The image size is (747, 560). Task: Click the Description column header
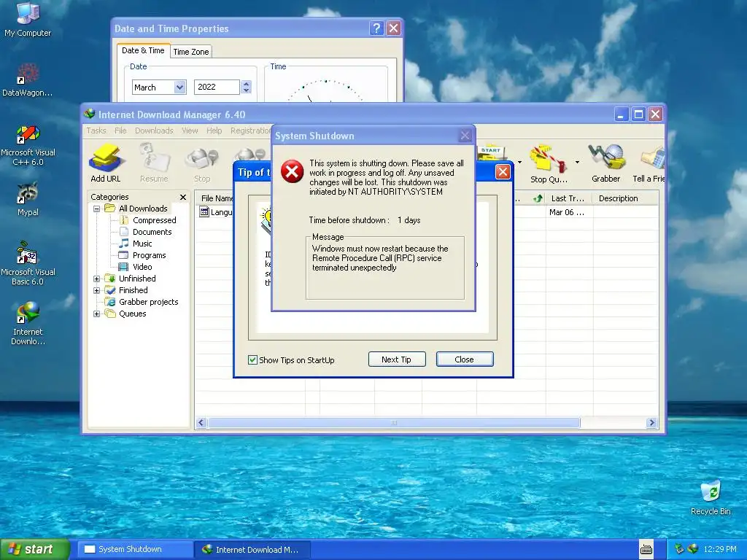[625, 198]
